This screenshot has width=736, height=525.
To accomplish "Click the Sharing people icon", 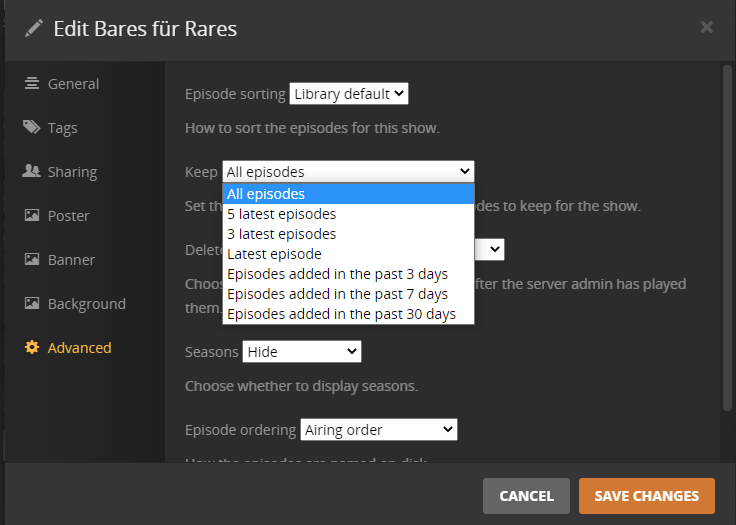I will coord(31,171).
